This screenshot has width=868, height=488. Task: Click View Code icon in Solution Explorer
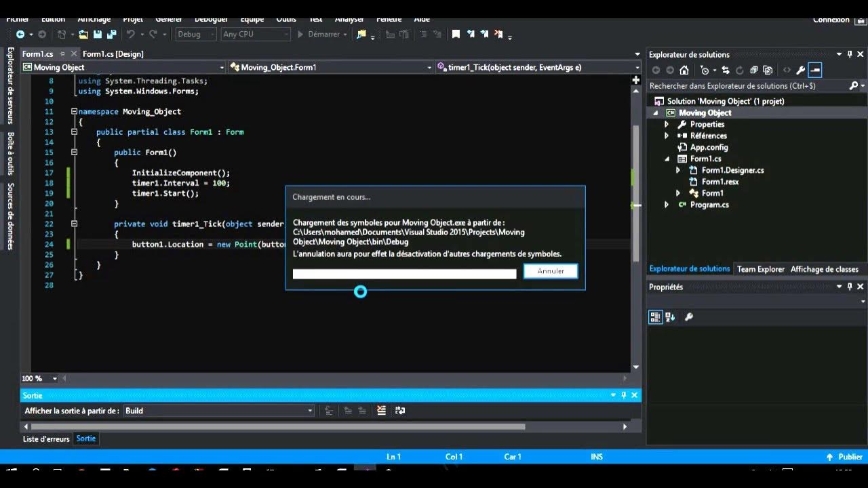click(x=787, y=70)
